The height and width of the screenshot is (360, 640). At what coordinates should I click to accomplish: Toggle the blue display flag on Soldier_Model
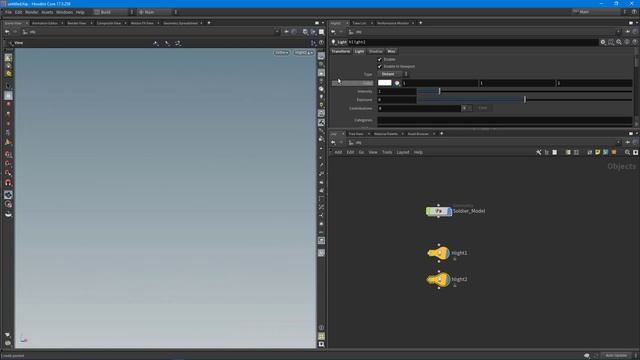tap(449, 211)
